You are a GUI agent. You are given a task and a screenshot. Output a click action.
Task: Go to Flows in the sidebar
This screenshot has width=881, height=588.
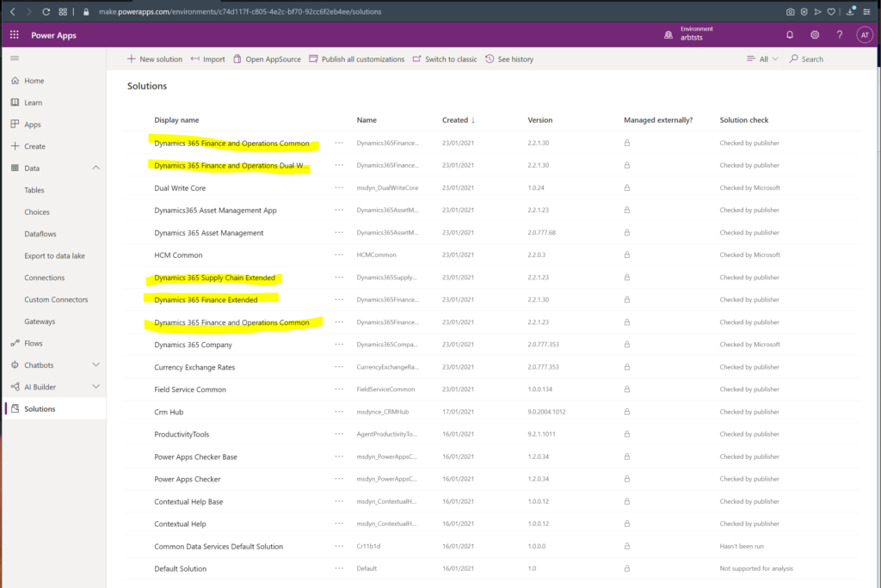point(33,343)
